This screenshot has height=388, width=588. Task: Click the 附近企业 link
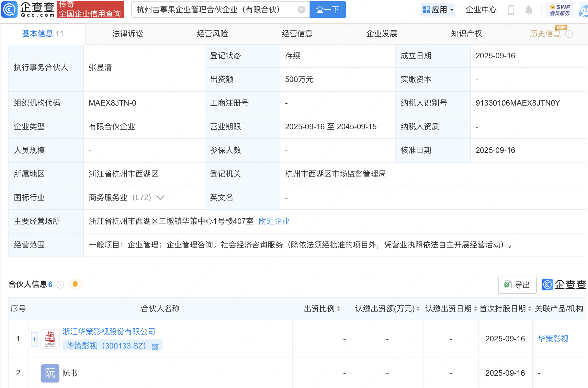pos(274,221)
